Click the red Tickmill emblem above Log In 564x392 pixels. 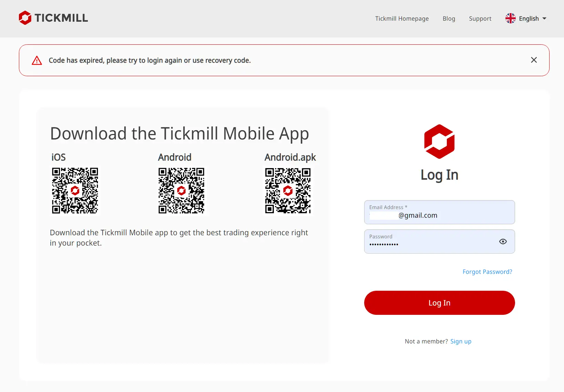pyautogui.click(x=439, y=142)
